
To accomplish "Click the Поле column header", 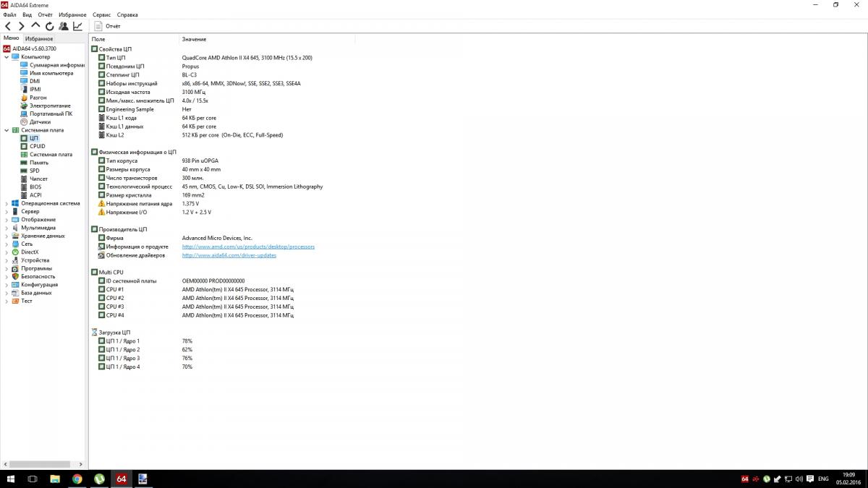I will (134, 39).
